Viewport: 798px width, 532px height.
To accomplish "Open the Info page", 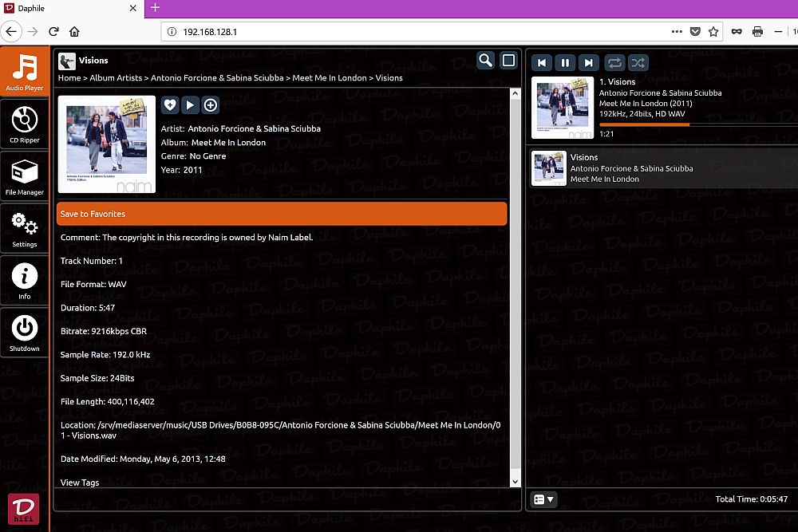I will click(x=25, y=282).
